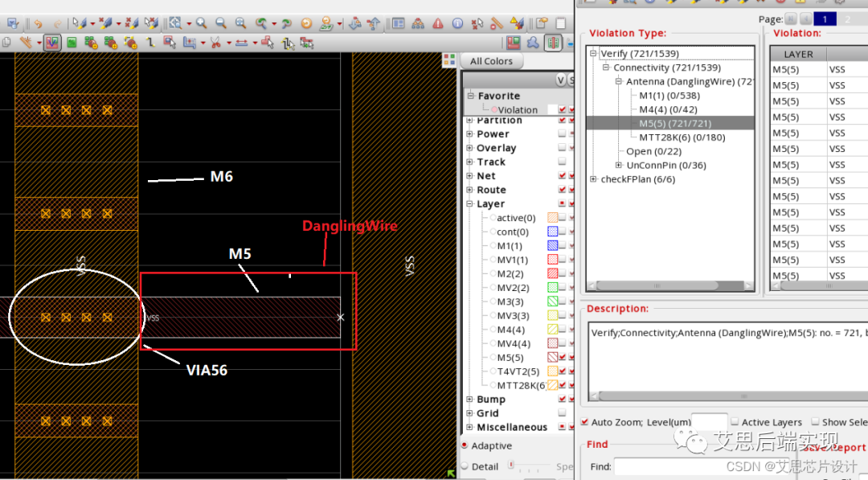Toggle the Power visibility checkbox
This screenshot has width=868, height=480.
click(562, 134)
